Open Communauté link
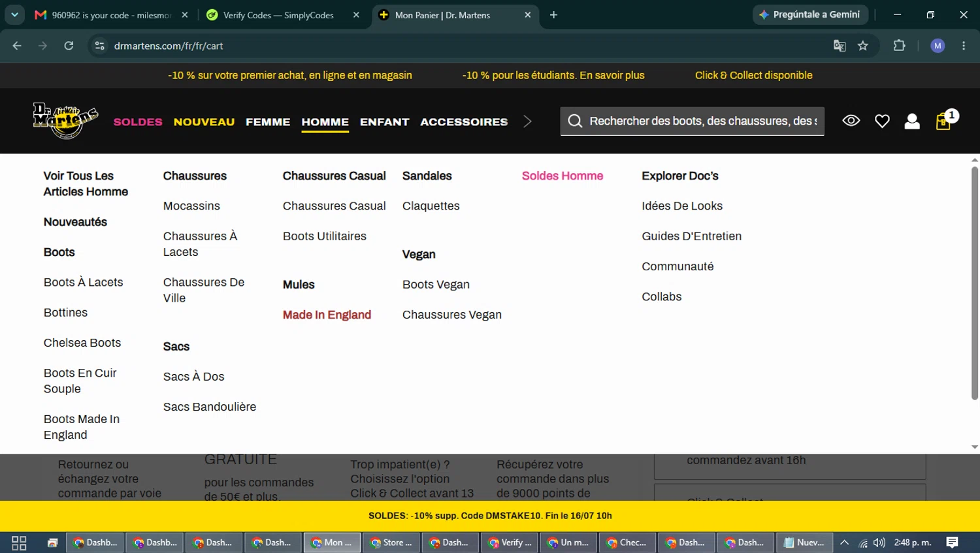 coord(678,266)
